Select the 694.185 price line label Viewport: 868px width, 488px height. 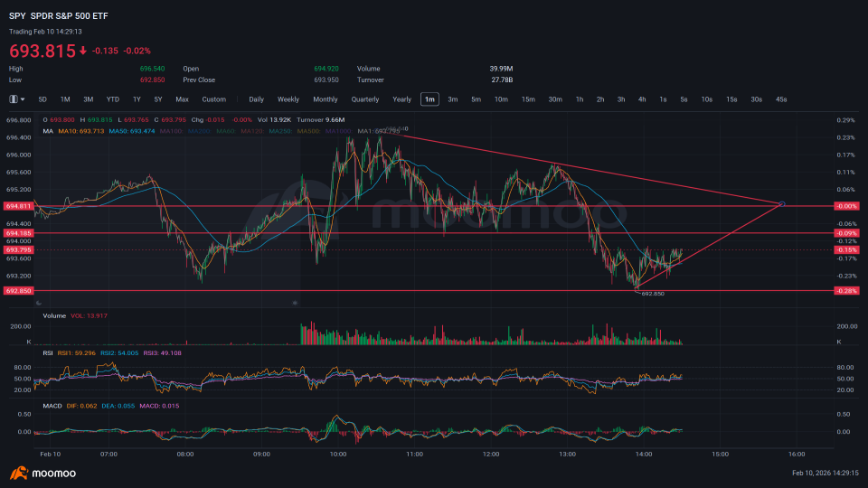click(18, 233)
